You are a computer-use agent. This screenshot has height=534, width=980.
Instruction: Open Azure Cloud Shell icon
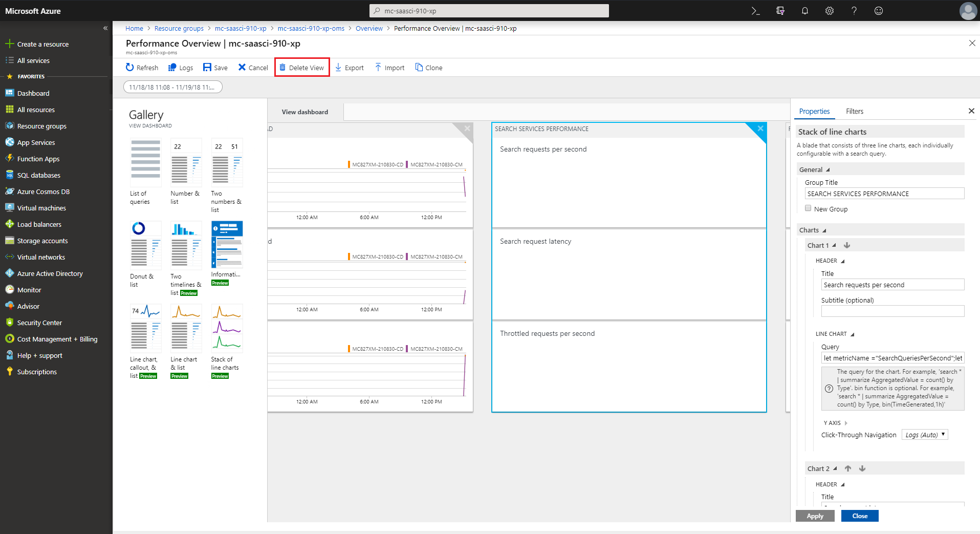[755, 11]
